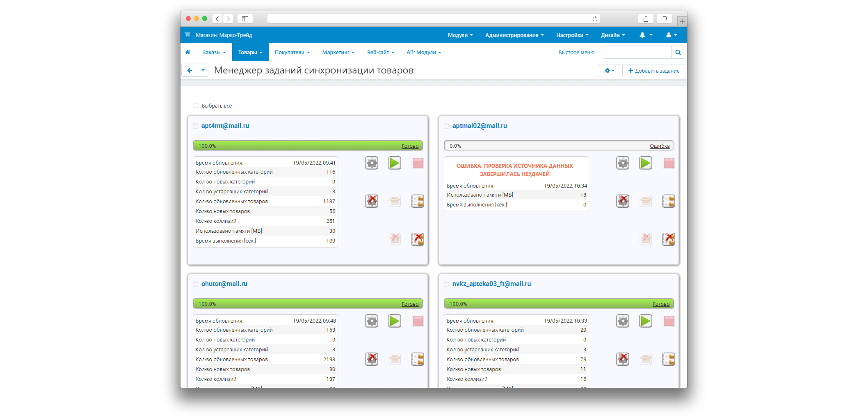This screenshot has width=868, height=417.
Task: Click the Ошибка status link
Action: [660, 146]
